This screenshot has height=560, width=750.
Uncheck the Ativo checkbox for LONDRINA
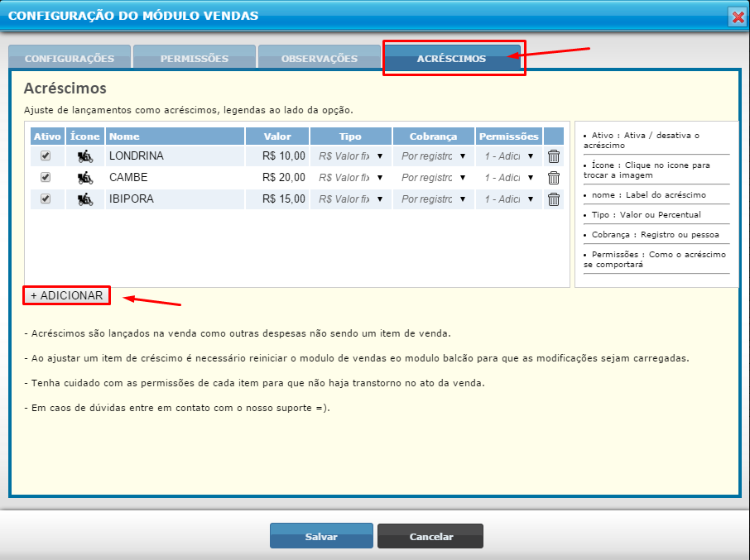(x=46, y=156)
